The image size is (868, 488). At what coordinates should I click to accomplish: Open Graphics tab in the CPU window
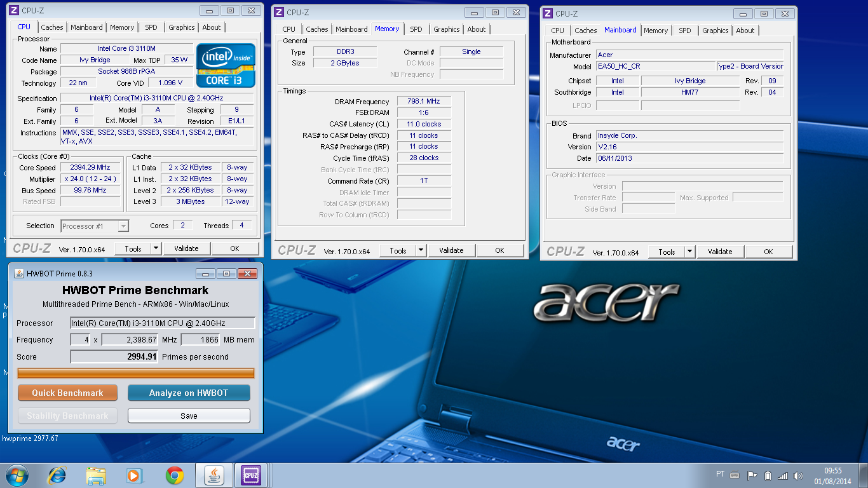(x=182, y=27)
